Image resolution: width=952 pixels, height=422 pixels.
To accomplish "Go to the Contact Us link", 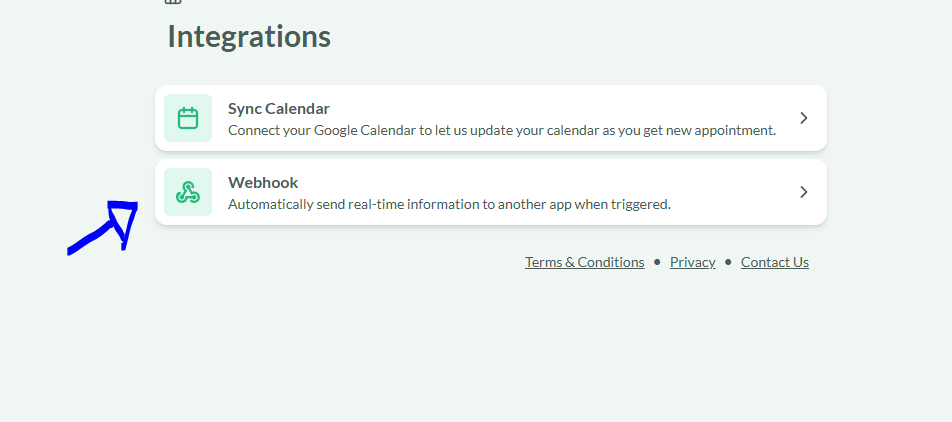I will coord(774,262).
